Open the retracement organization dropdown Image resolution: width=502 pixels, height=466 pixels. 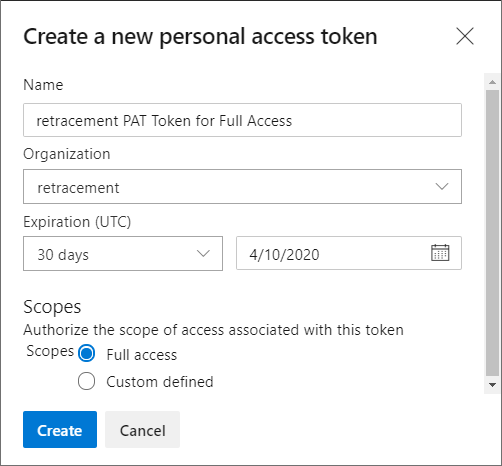242,187
